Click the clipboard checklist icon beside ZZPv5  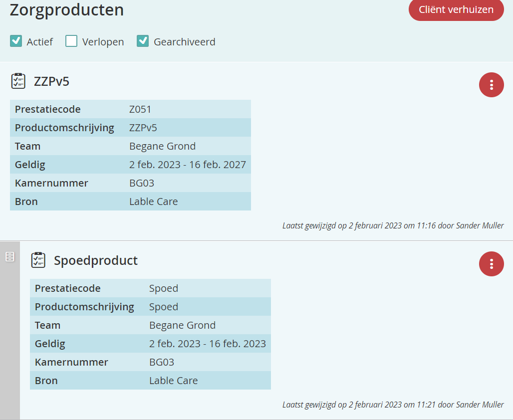18,81
